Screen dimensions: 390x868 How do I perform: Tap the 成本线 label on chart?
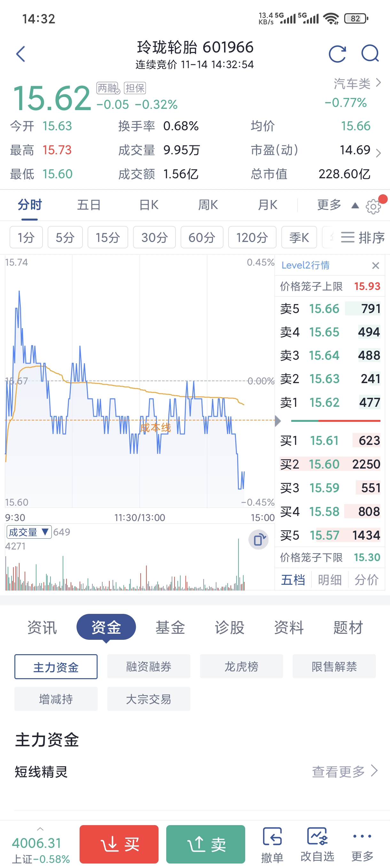[x=155, y=428]
